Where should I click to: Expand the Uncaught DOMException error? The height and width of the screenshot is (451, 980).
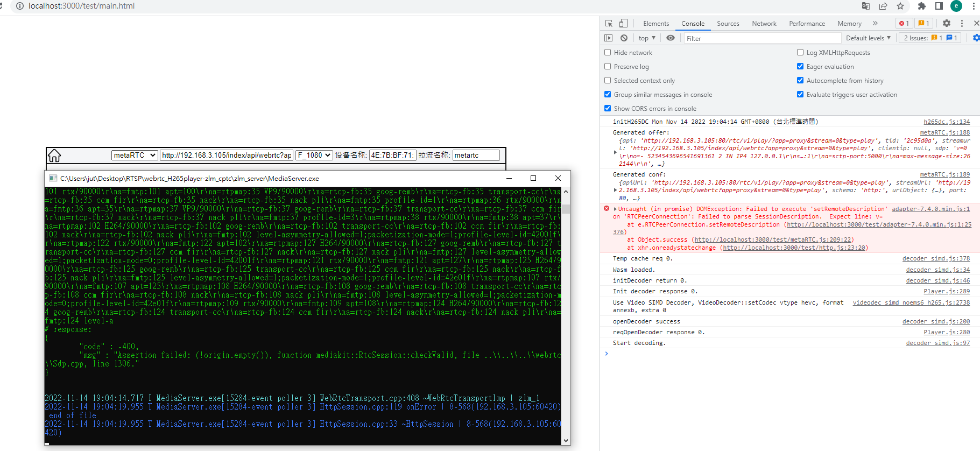pos(615,209)
